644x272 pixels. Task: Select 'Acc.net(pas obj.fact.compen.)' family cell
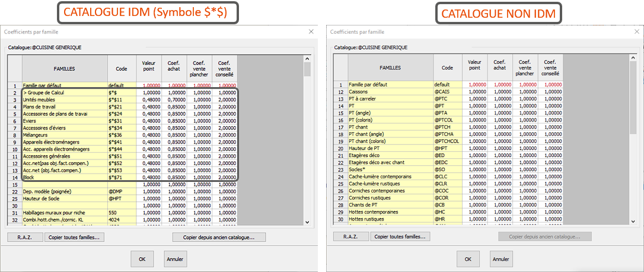(65, 164)
